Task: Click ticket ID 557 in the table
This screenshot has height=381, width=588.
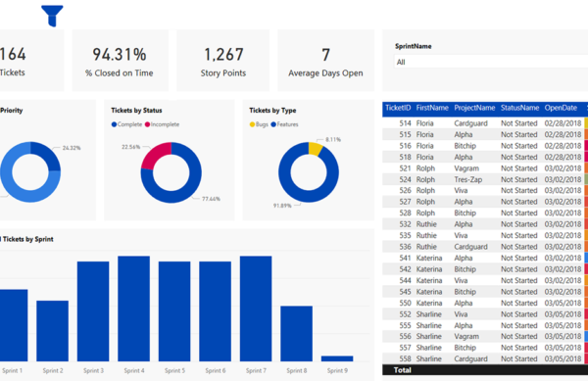Action: tap(405, 348)
